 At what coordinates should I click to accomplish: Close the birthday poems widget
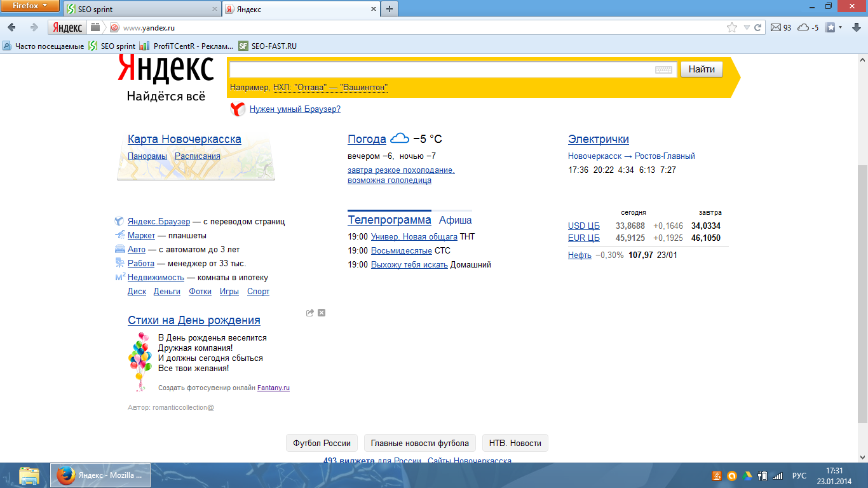[x=322, y=313]
